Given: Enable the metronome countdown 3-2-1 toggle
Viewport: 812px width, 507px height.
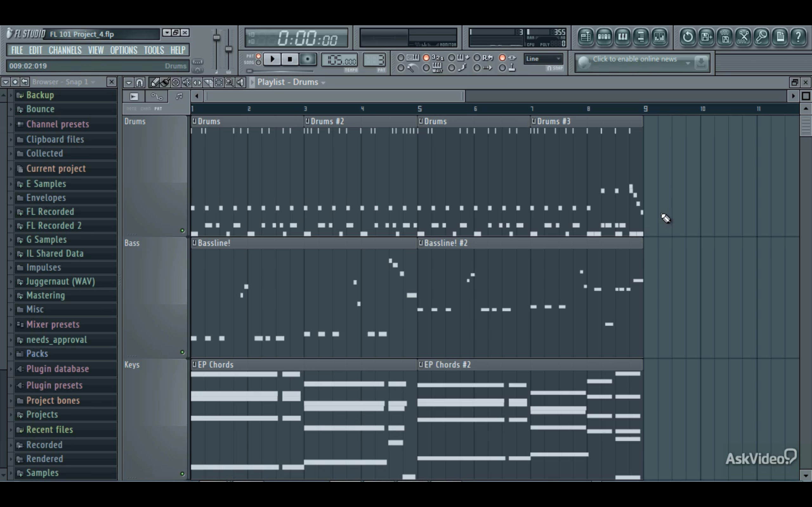Looking at the screenshot, I should [426, 58].
